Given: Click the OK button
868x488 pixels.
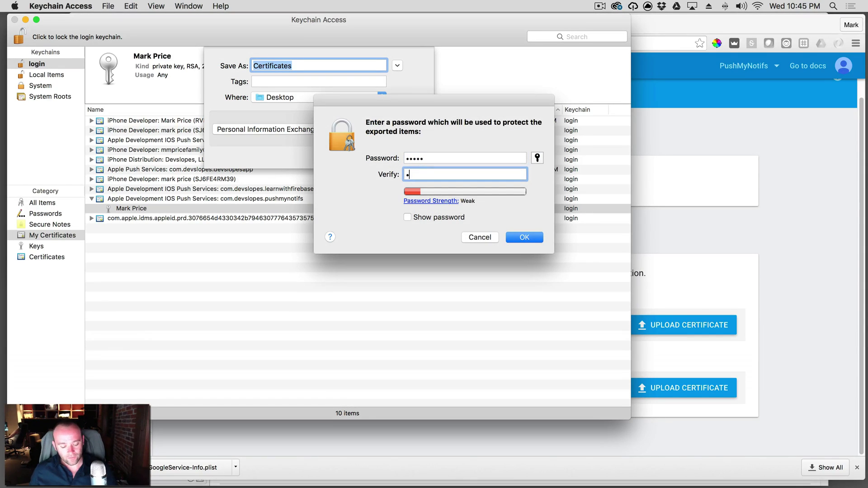Looking at the screenshot, I should coord(524,237).
